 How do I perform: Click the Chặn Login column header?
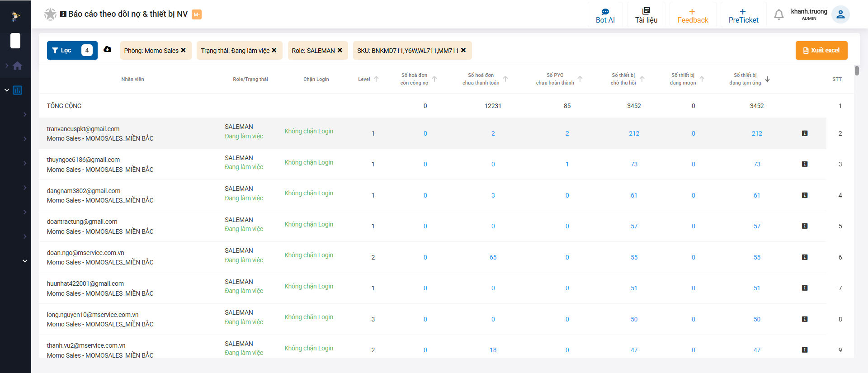pos(316,79)
